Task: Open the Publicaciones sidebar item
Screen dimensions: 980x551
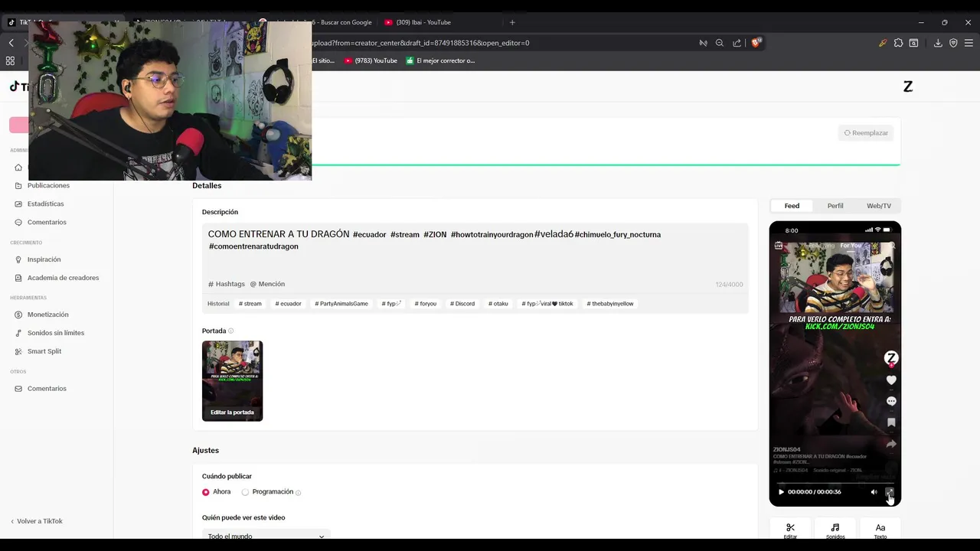Action: 48,185
